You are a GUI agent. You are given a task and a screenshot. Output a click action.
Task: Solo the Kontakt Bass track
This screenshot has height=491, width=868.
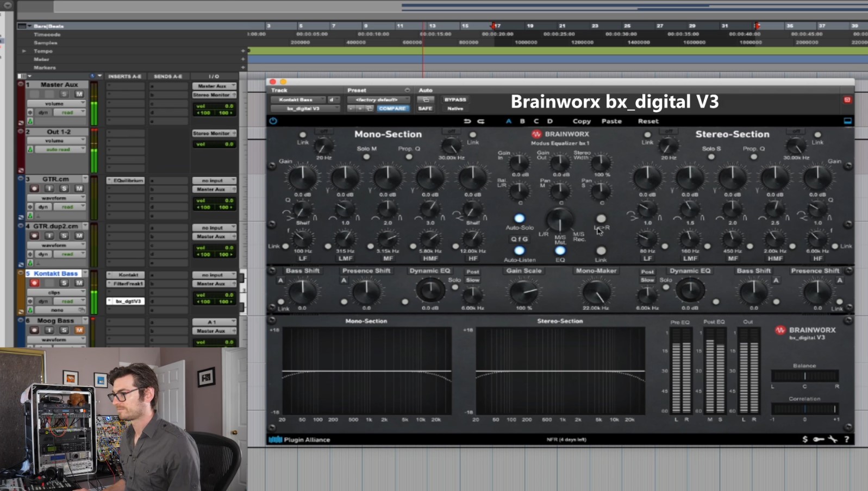(64, 283)
